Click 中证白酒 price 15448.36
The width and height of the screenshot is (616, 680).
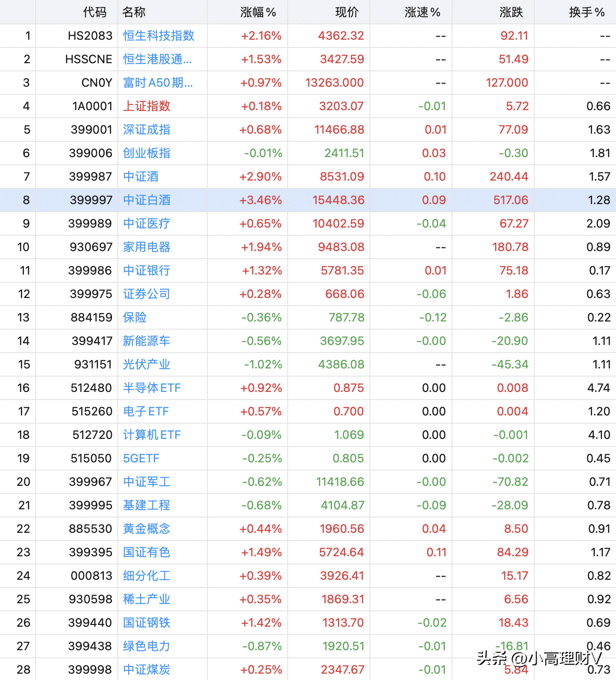(x=338, y=200)
